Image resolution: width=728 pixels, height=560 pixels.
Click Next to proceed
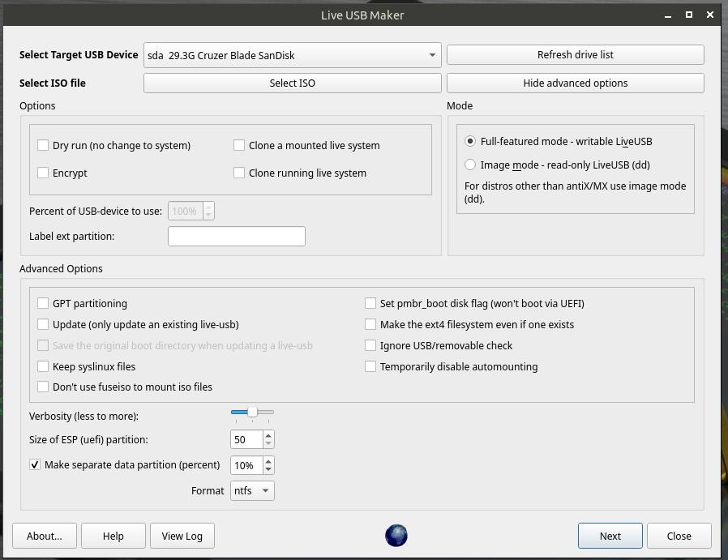tap(610, 536)
